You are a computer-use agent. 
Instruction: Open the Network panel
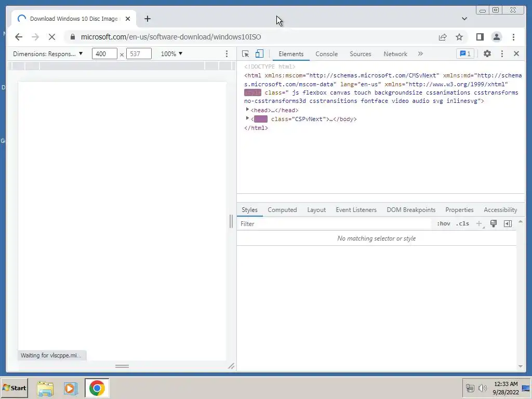[x=395, y=54]
